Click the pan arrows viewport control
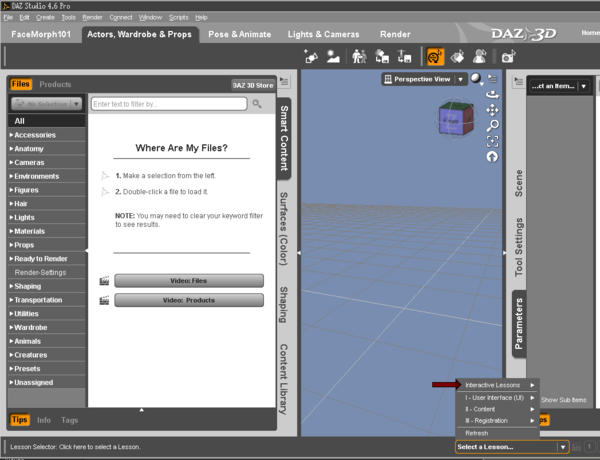The width and height of the screenshot is (600, 460). point(492,111)
